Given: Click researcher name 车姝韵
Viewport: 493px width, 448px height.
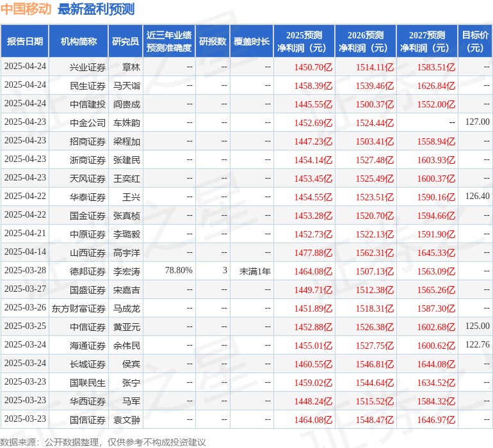Looking at the screenshot, I should pyautogui.click(x=127, y=123).
